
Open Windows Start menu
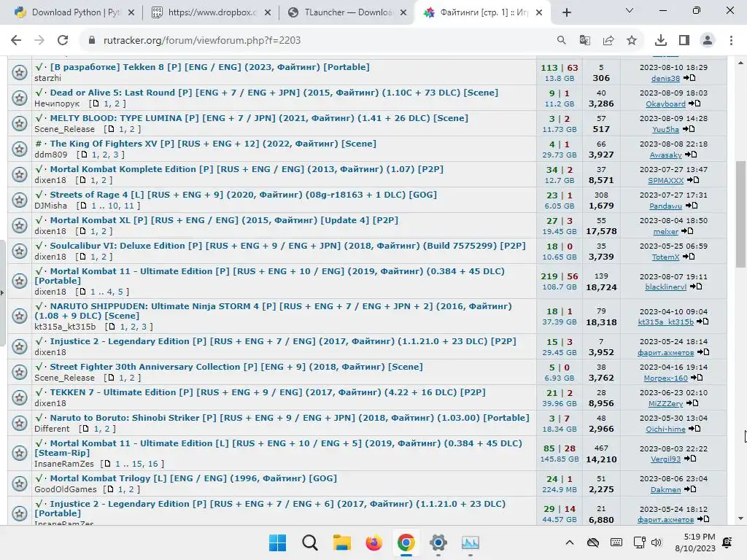tap(277, 542)
